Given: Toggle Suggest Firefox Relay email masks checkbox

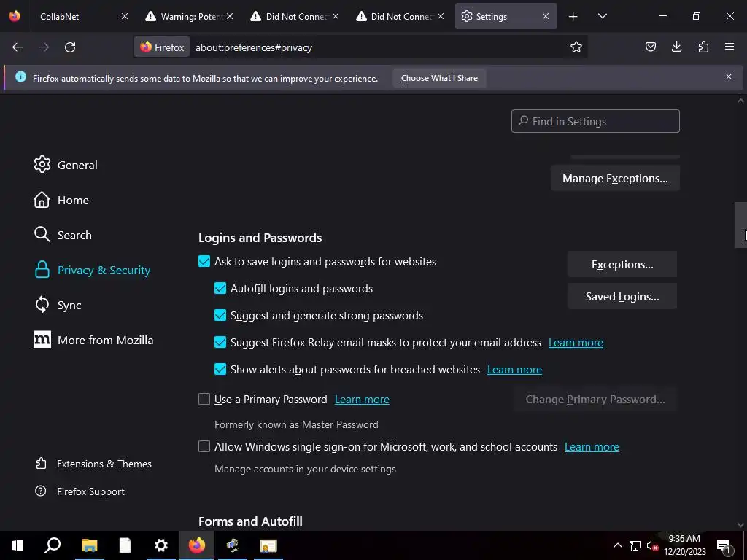Looking at the screenshot, I should pos(220,342).
